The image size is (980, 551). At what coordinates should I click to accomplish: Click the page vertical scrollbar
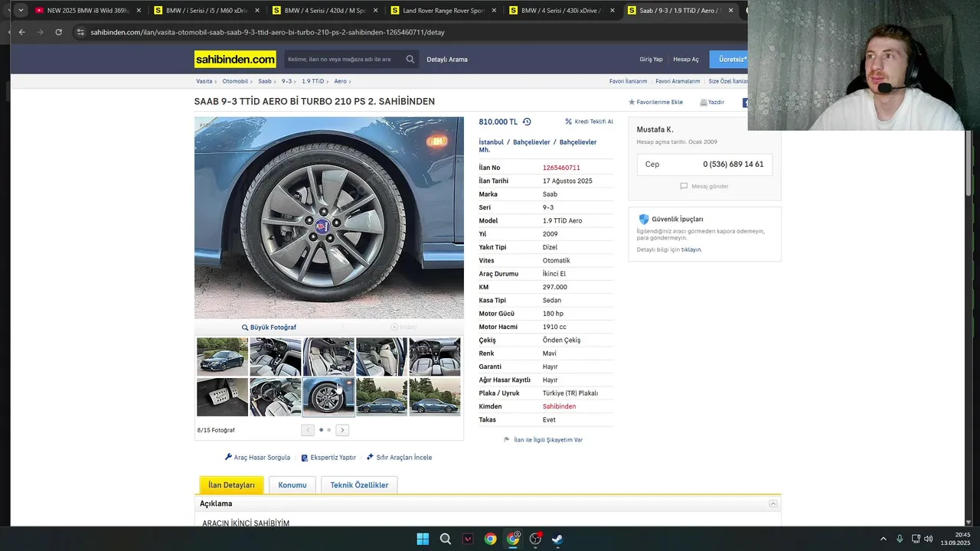point(969,165)
